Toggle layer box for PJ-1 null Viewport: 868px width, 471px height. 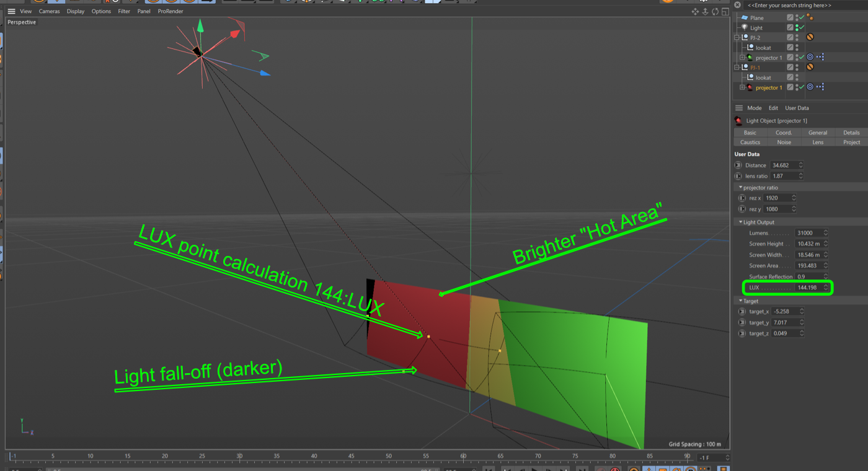click(790, 67)
